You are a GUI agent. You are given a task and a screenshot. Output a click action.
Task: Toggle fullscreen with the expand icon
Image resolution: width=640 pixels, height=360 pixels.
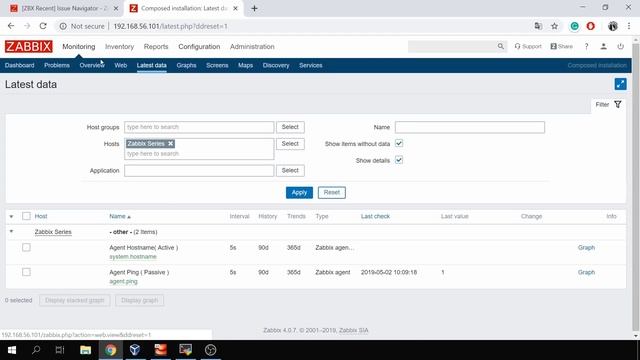tap(620, 84)
